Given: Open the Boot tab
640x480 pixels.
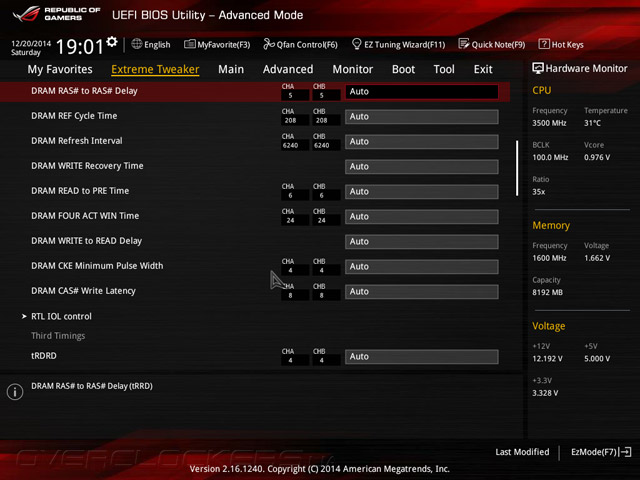Looking at the screenshot, I should (403, 69).
